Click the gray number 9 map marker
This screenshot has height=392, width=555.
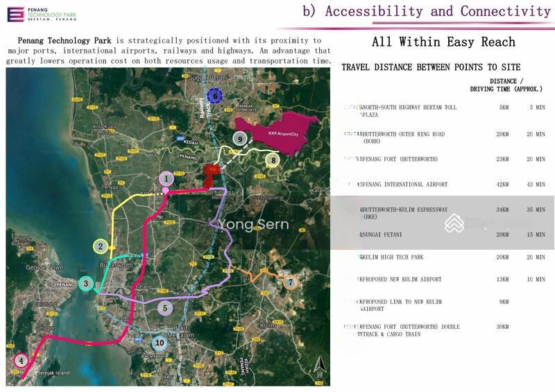[x=239, y=139]
